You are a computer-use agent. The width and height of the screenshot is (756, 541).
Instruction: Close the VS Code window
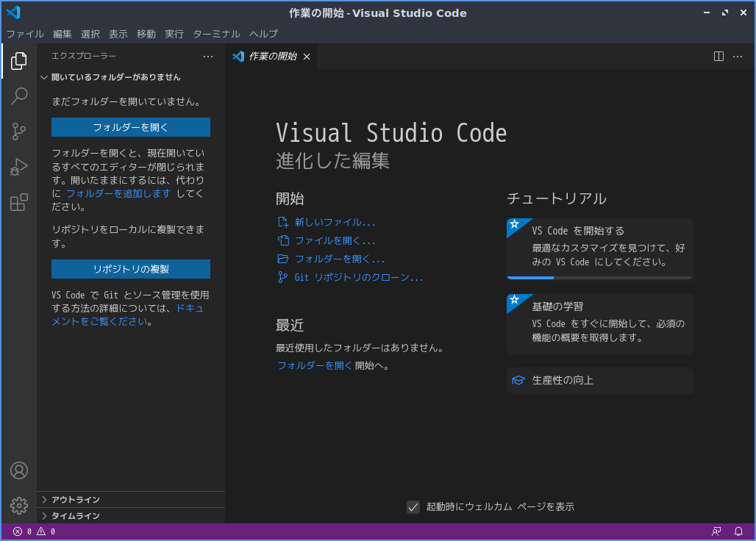point(743,12)
